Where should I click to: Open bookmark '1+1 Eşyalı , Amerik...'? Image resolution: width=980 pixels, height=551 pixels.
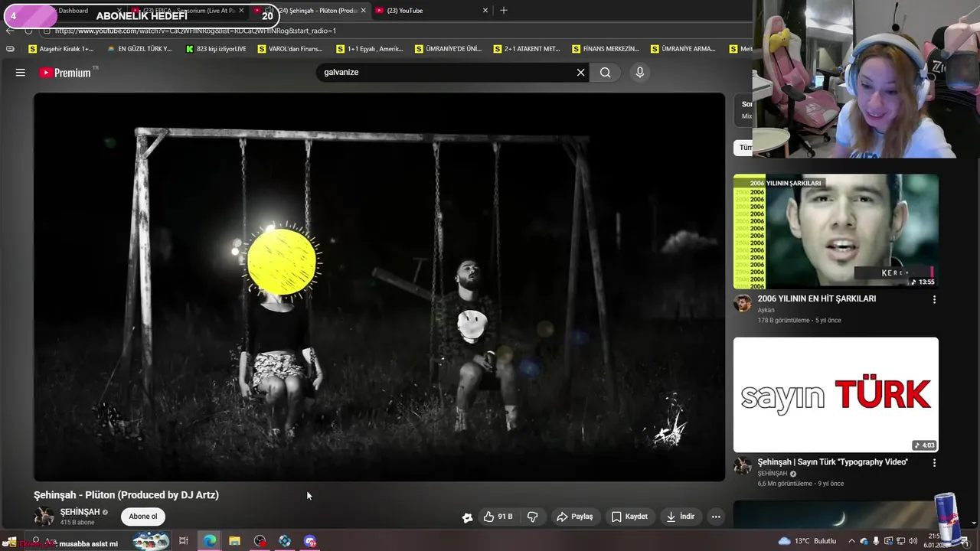coord(370,49)
